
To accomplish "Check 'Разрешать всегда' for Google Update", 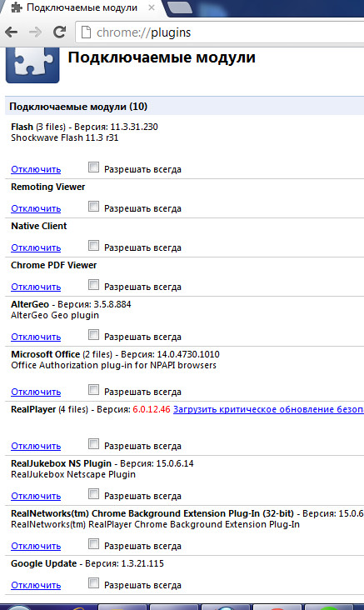I will 93,582.
